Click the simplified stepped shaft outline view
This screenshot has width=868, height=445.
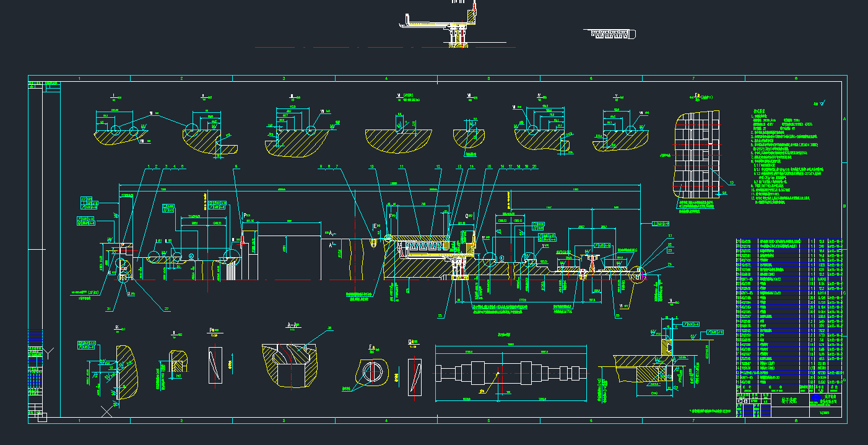click(511, 372)
